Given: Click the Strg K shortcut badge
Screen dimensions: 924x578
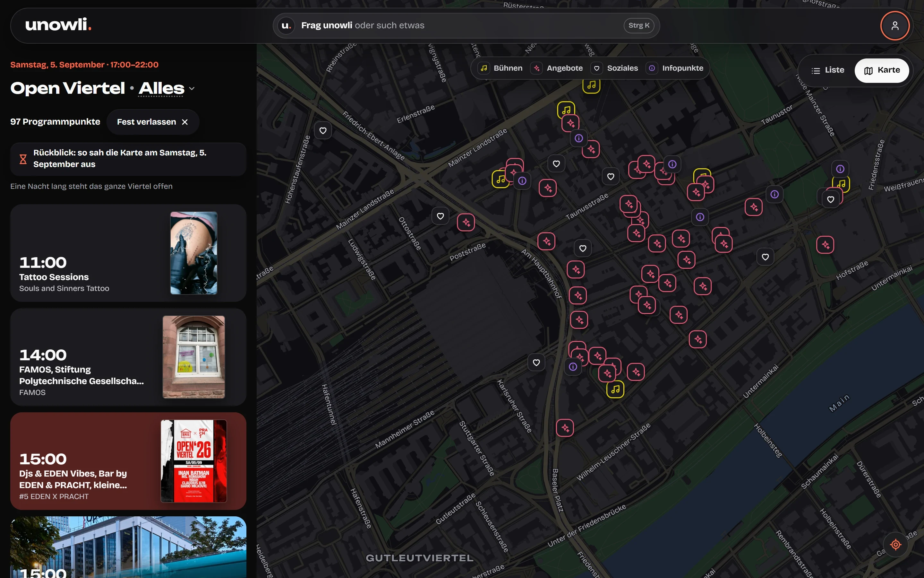Looking at the screenshot, I should tap(639, 26).
